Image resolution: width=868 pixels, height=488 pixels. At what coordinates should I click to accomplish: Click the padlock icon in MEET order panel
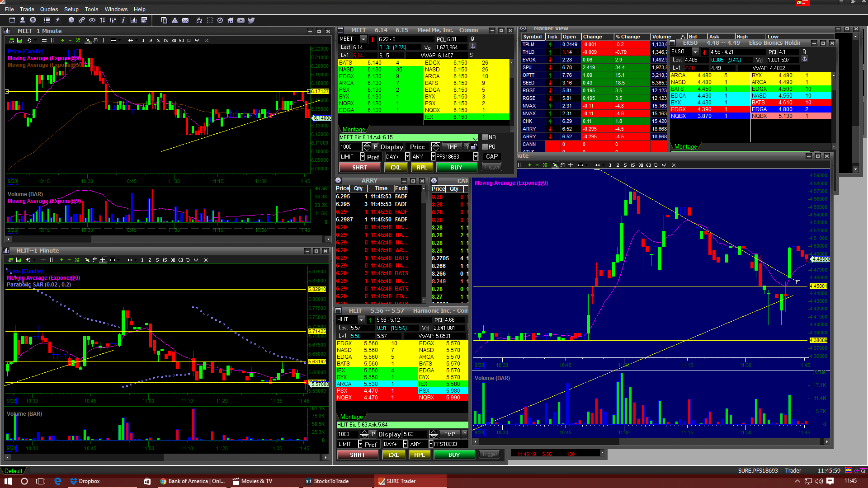tap(474, 147)
